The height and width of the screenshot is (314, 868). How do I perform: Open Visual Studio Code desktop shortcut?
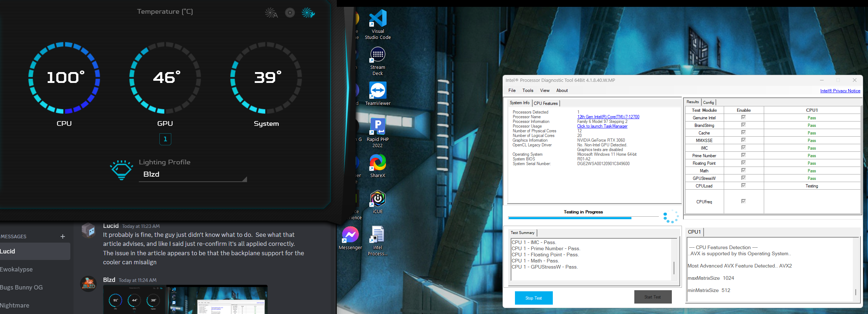click(378, 19)
